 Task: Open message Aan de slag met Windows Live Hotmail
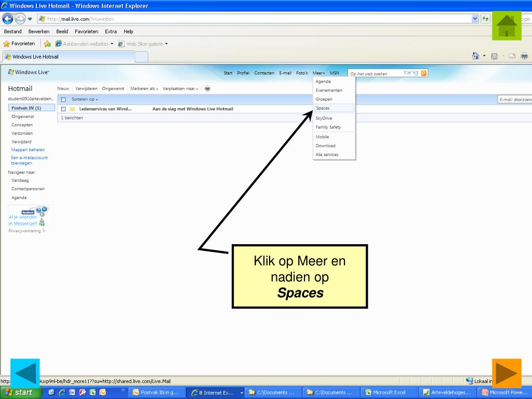pyautogui.click(x=193, y=109)
